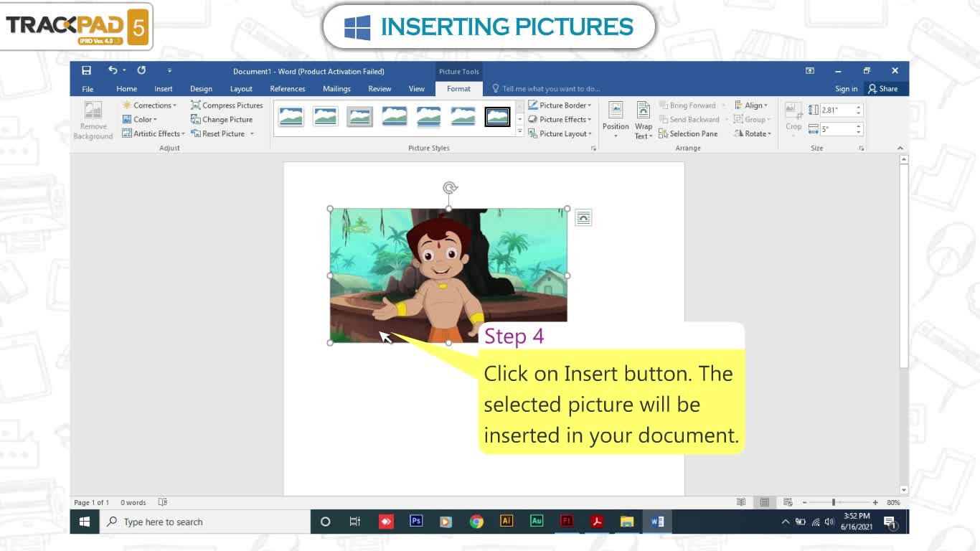980x551 pixels.
Task: Switch to the Home tab
Action: tap(126, 89)
